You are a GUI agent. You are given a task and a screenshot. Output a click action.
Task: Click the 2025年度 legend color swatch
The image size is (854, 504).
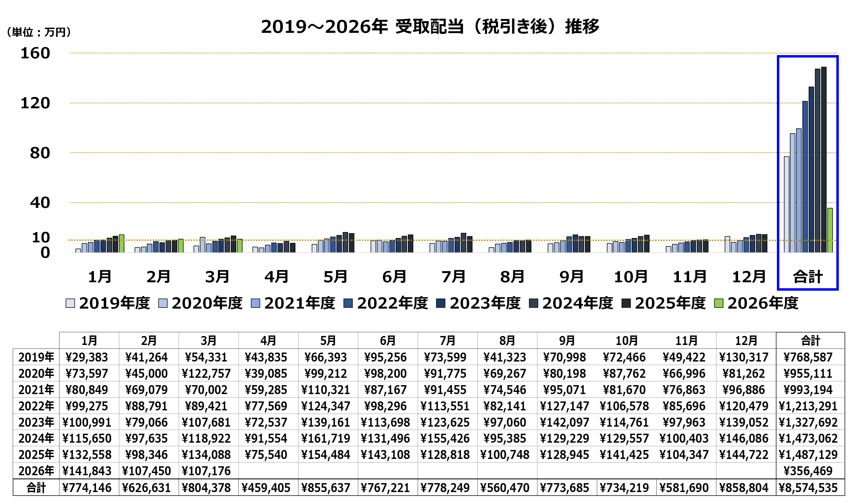(626, 304)
